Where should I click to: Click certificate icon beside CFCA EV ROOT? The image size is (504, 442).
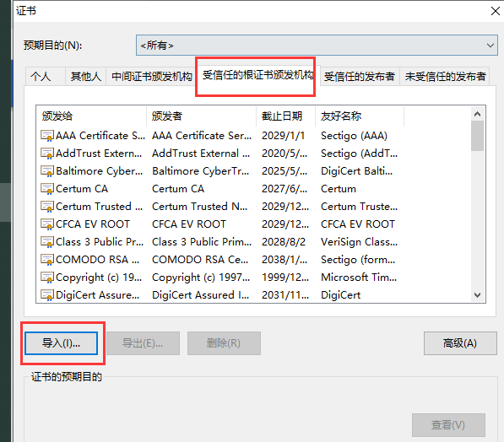(47, 224)
